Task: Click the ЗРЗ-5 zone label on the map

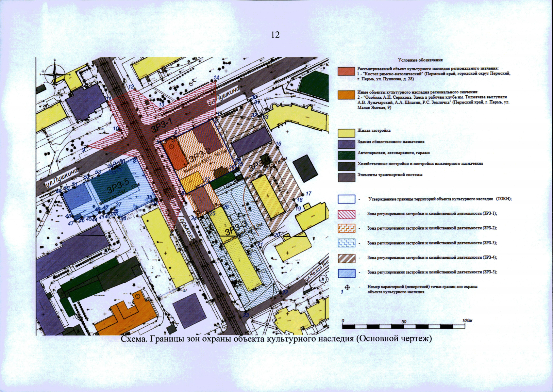Action: coord(118,186)
